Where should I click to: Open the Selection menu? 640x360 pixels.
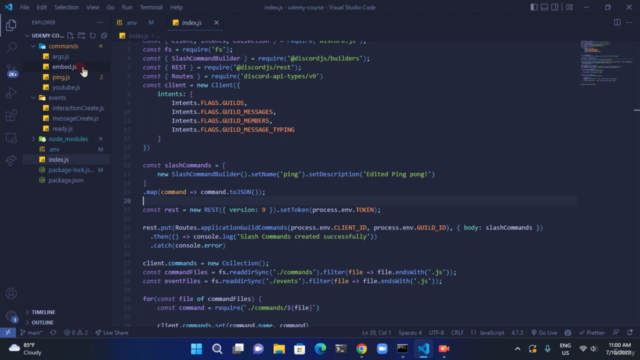[x=67, y=7]
